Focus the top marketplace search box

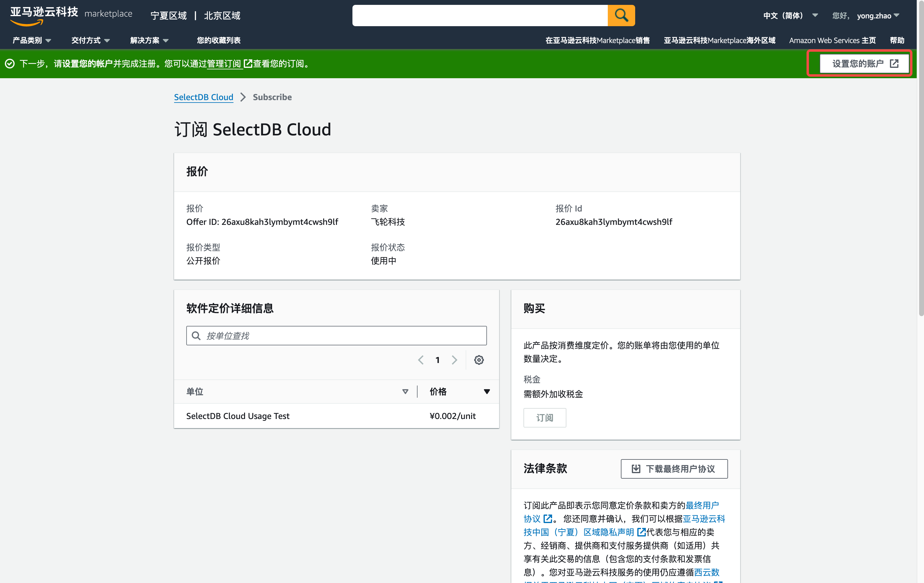pos(480,15)
